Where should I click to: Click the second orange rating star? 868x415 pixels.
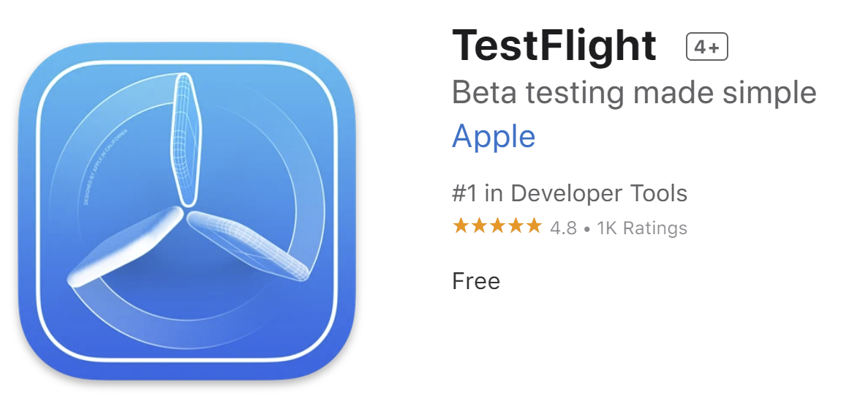coord(479,226)
